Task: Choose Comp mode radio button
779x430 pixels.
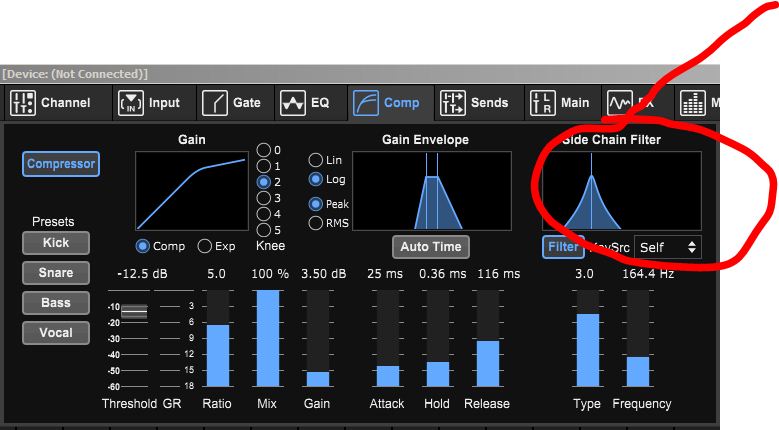Action: (x=143, y=246)
